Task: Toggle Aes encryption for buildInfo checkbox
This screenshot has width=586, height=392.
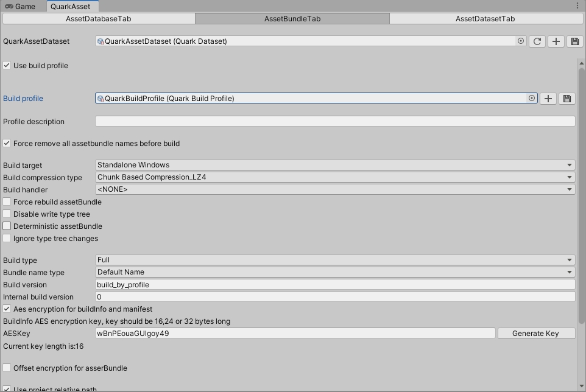Action: [7, 309]
